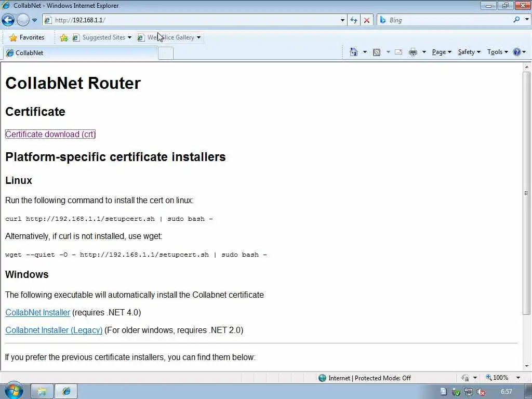
Task: Stop loading with the red X icon
Action: click(x=366, y=20)
